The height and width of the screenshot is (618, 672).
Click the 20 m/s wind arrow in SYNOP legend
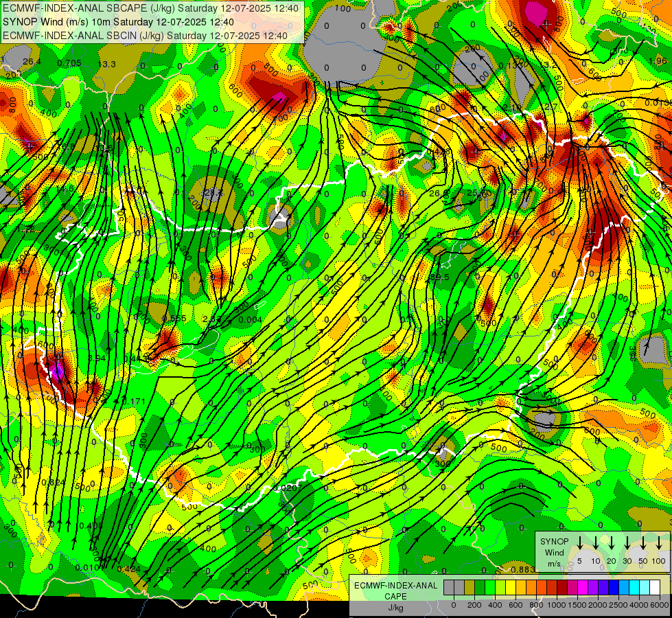pos(611,543)
